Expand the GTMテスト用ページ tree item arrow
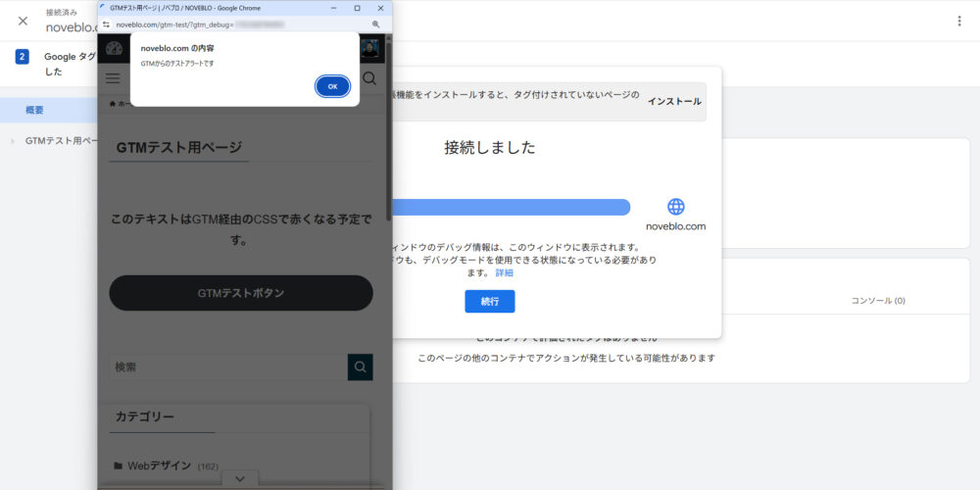Screen dimensions: 980x490 [x=13, y=141]
